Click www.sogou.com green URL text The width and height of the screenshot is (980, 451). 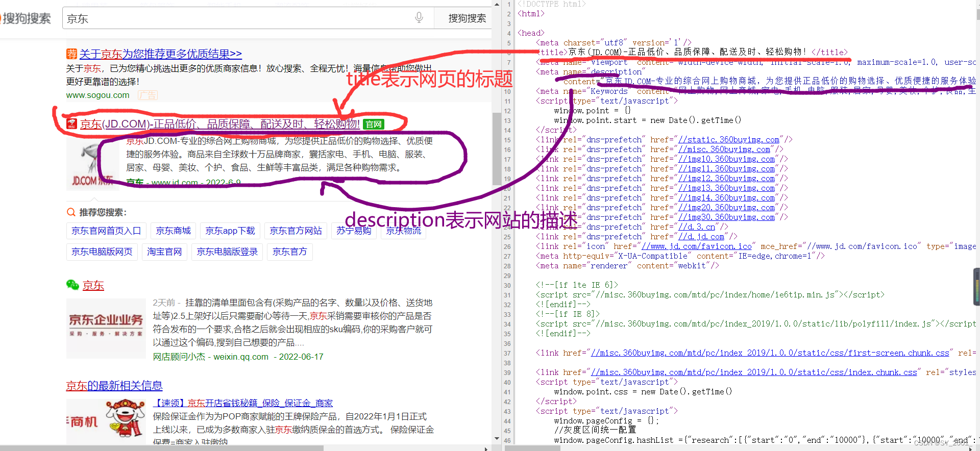click(98, 95)
